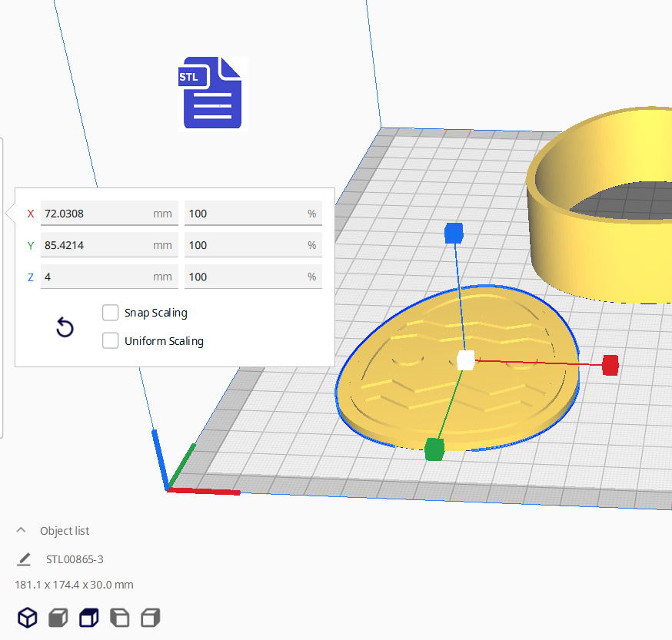Select the front view camera icon
This screenshot has width=672, height=640.
pos(58,617)
